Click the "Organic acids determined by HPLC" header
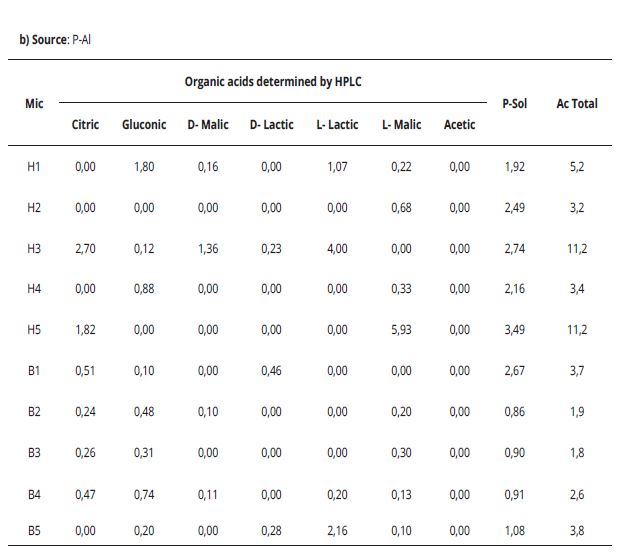 [x=273, y=82]
